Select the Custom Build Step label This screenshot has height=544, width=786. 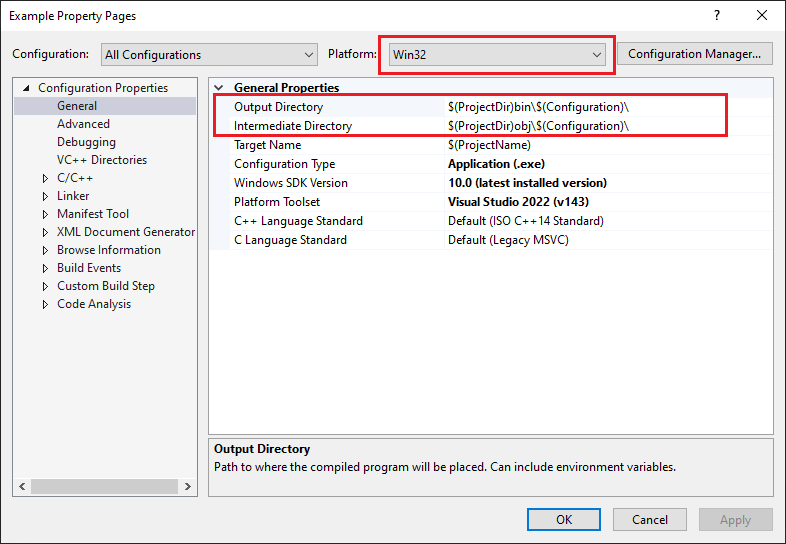(x=106, y=286)
